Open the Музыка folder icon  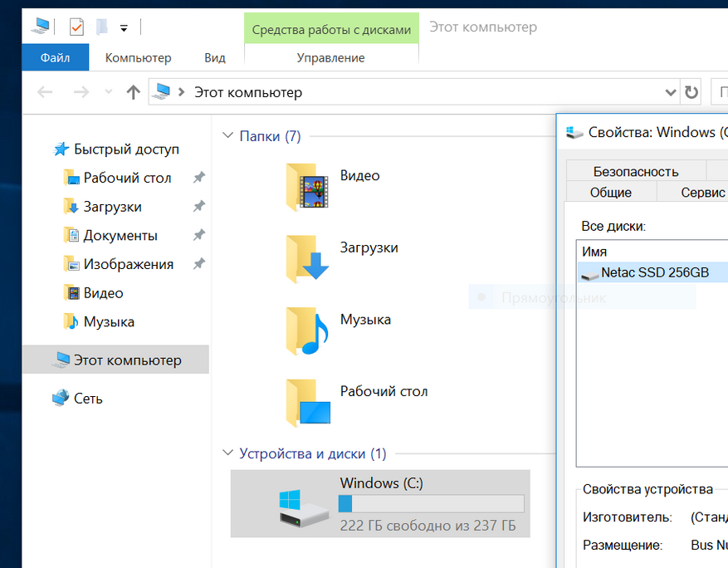tap(308, 330)
